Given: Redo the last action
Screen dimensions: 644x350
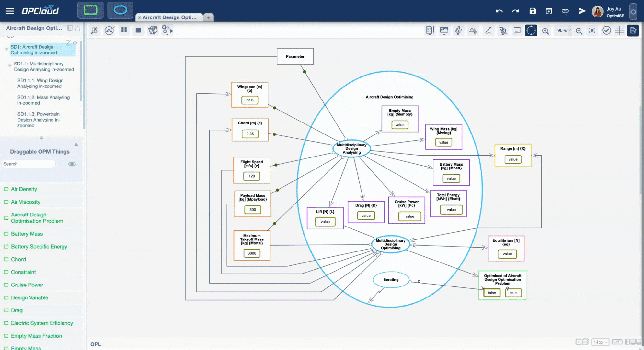Looking at the screenshot, I should (x=515, y=11).
